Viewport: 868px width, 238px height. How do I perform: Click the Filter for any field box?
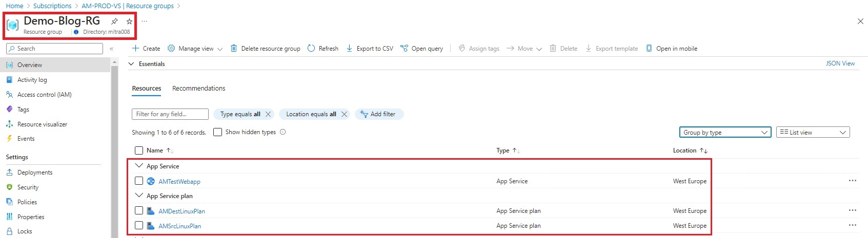coord(170,114)
